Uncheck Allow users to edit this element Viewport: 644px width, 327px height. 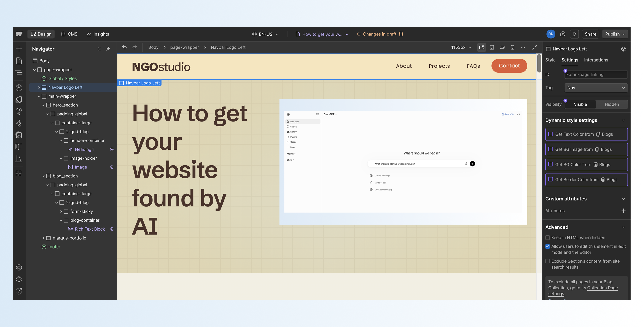(x=547, y=246)
